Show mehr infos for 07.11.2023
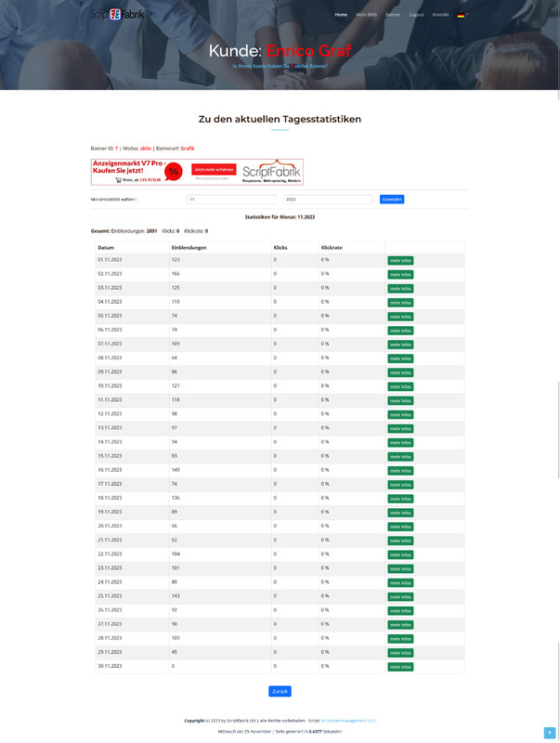 (400, 345)
